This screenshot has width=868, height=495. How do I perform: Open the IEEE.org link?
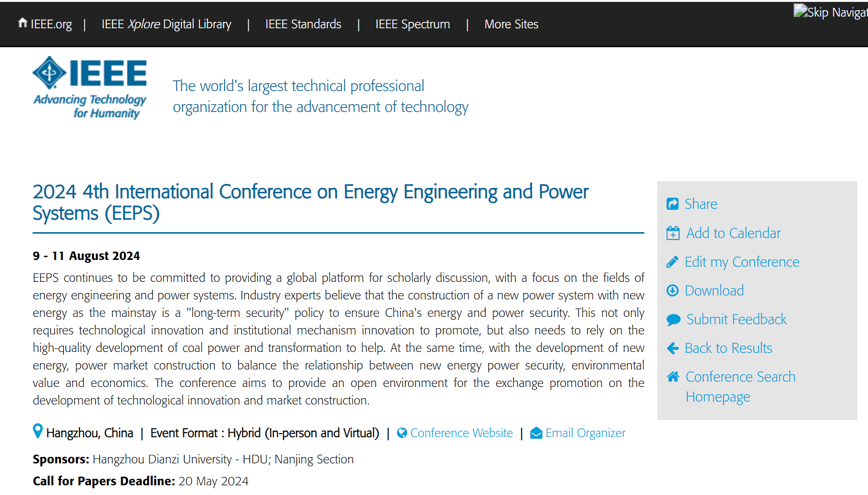tap(51, 24)
